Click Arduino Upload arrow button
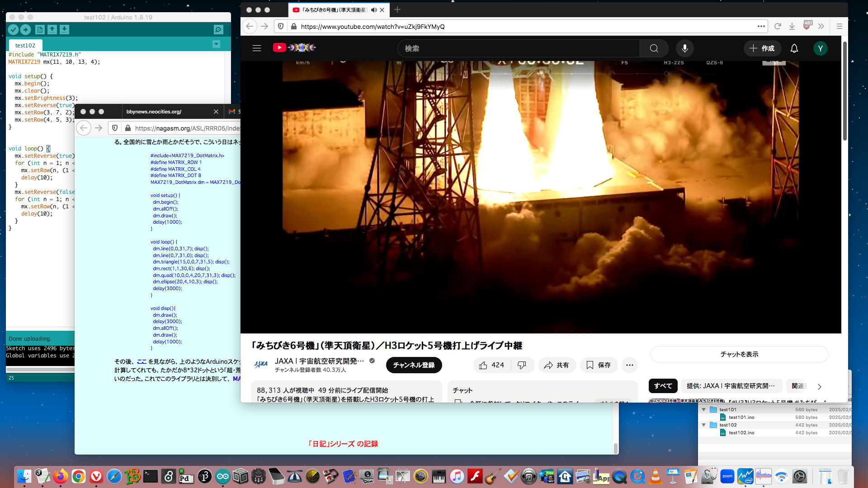868x488 pixels. click(25, 30)
